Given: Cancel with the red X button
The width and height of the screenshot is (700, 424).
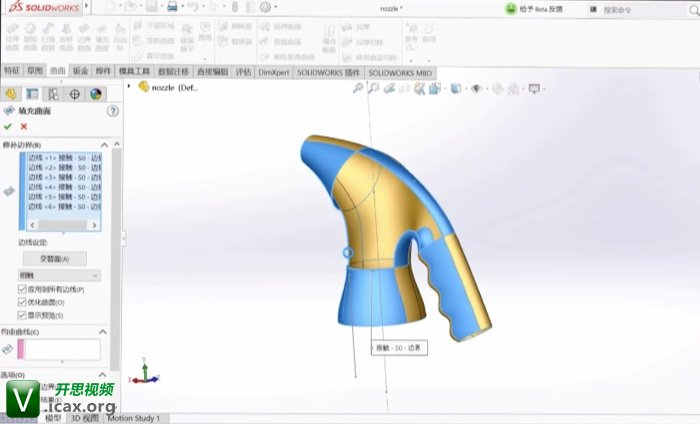Looking at the screenshot, I should tap(24, 126).
